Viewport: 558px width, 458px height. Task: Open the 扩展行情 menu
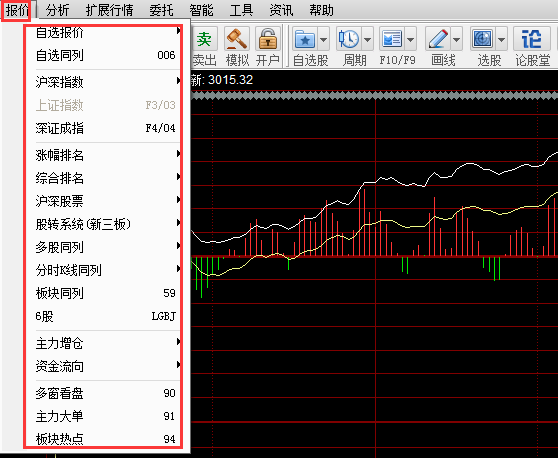109,10
